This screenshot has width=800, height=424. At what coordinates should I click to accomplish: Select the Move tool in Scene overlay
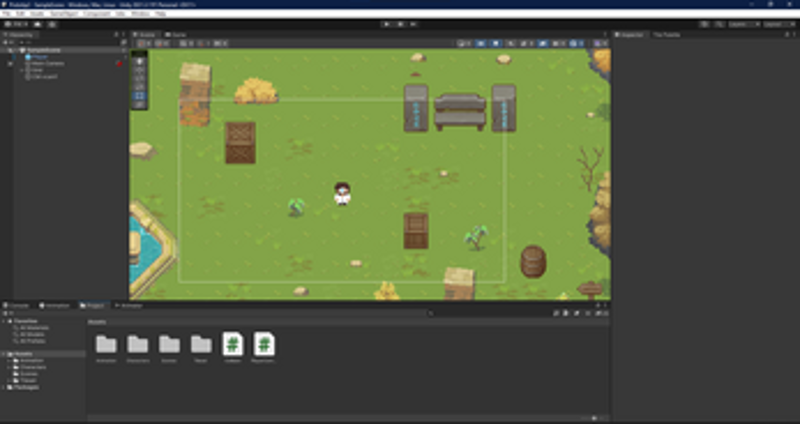pyautogui.click(x=139, y=70)
